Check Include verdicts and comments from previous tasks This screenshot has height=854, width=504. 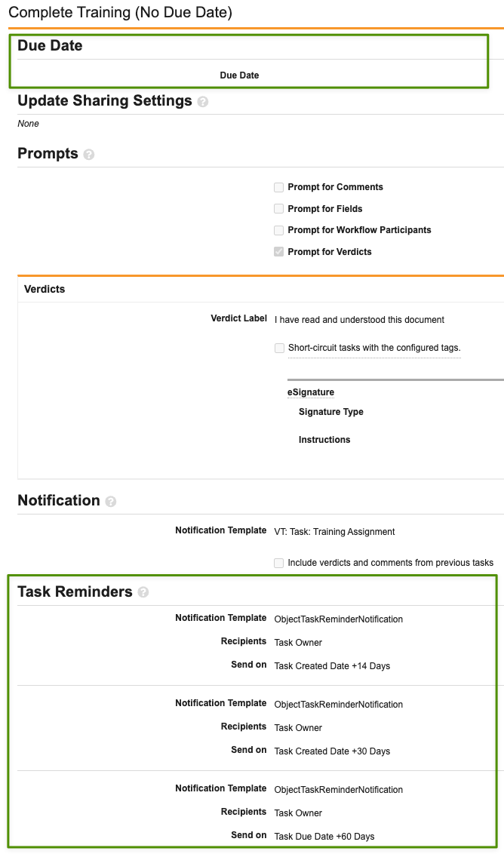pyautogui.click(x=279, y=563)
